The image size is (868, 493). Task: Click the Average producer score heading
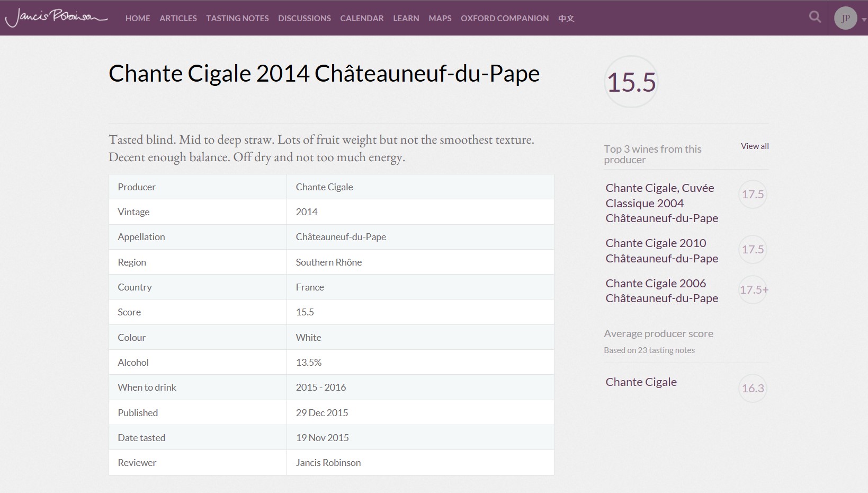(658, 333)
